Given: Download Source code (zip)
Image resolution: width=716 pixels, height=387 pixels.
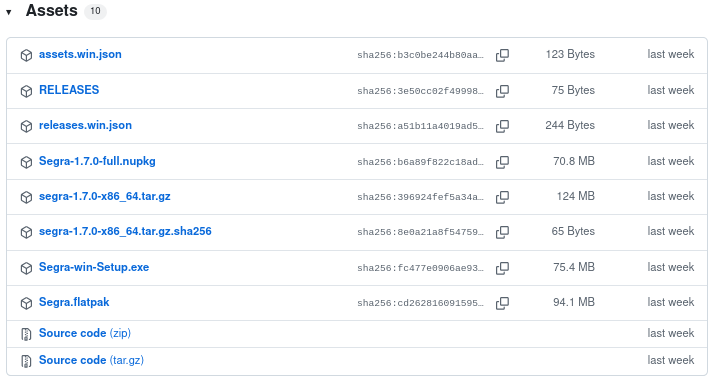Looking at the screenshot, I should [x=85, y=334].
